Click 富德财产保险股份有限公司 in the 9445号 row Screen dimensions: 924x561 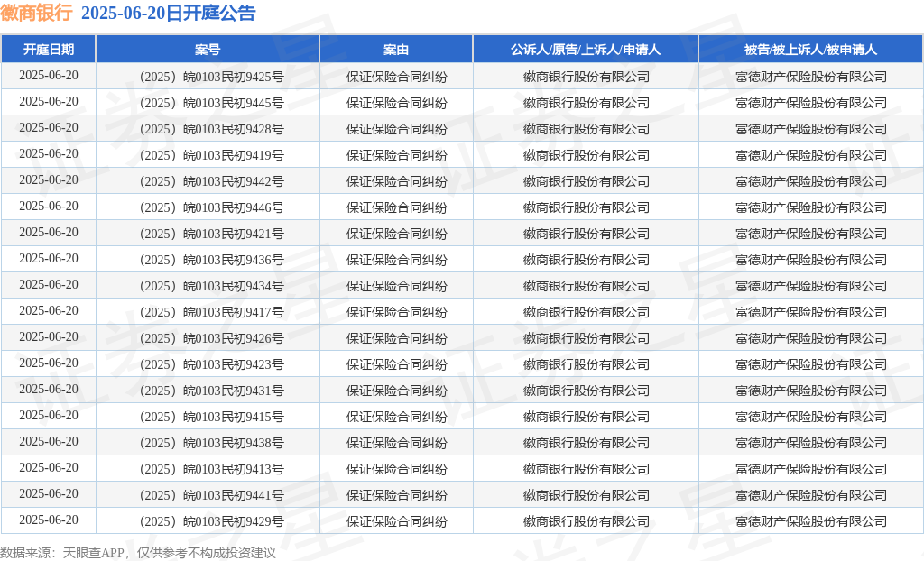(x=811, y=103)
